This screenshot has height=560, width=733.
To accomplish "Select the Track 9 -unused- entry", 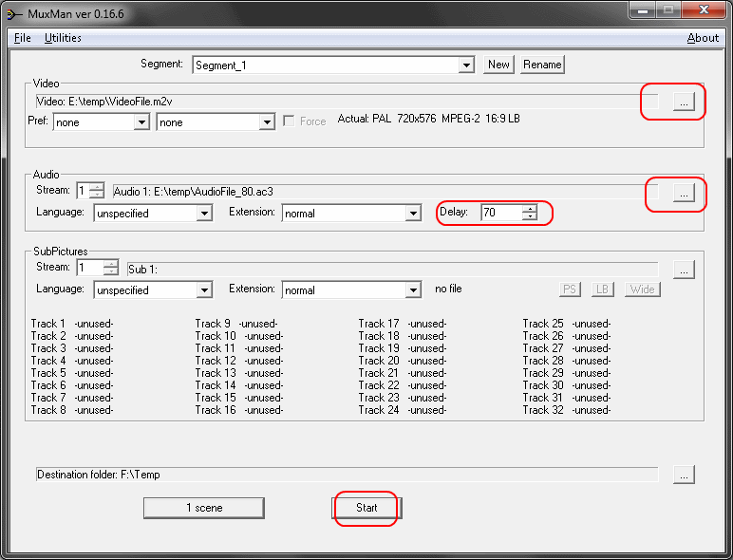I will pos(236,324).
